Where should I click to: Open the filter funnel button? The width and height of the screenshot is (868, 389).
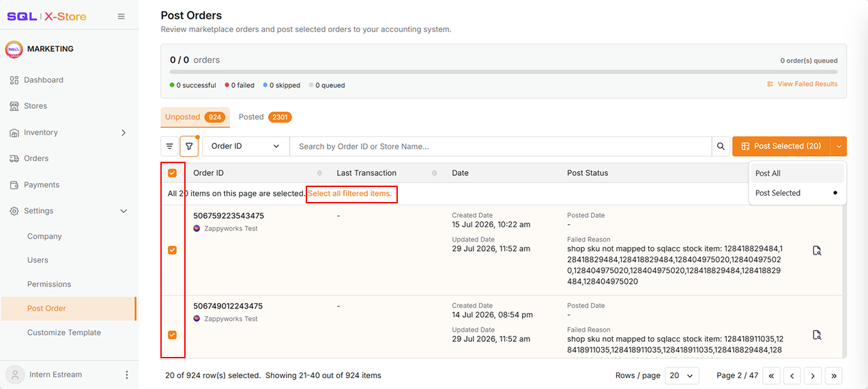point(189,146)
